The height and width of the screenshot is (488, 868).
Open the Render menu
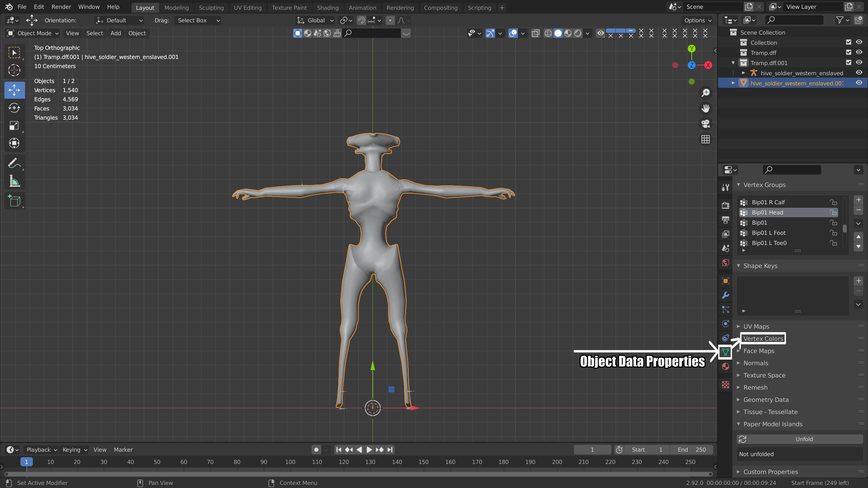coord(61,7)
